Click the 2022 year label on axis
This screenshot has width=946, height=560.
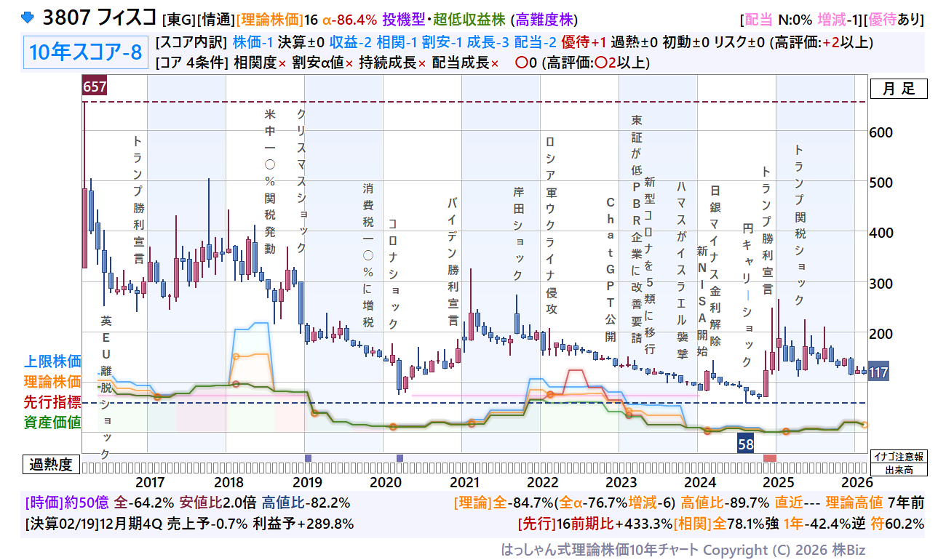[x=542, y=482]
